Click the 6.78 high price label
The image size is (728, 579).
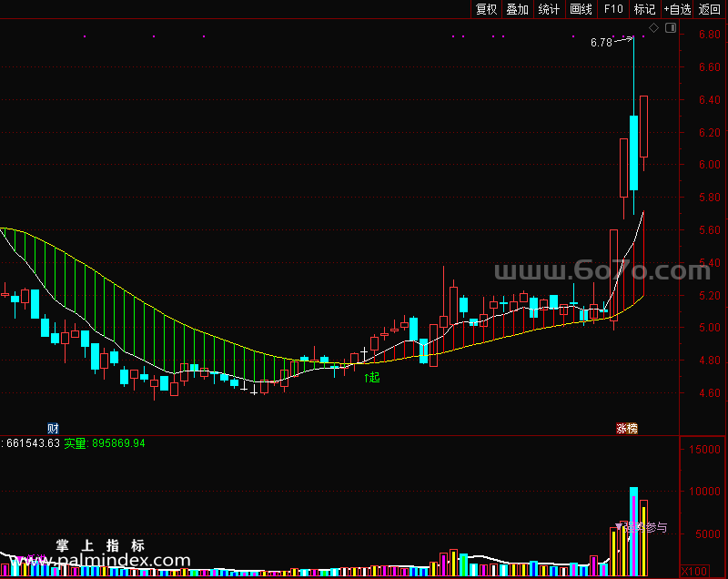602,43
